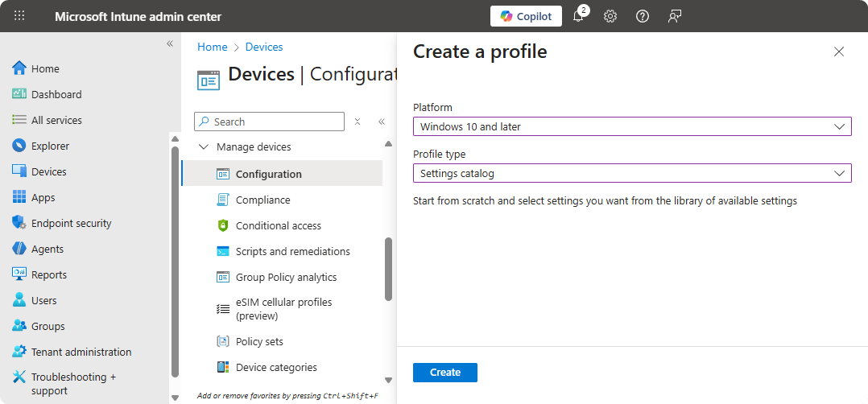
Task: Open the Platform dropdown
Action: coord(632,126)
